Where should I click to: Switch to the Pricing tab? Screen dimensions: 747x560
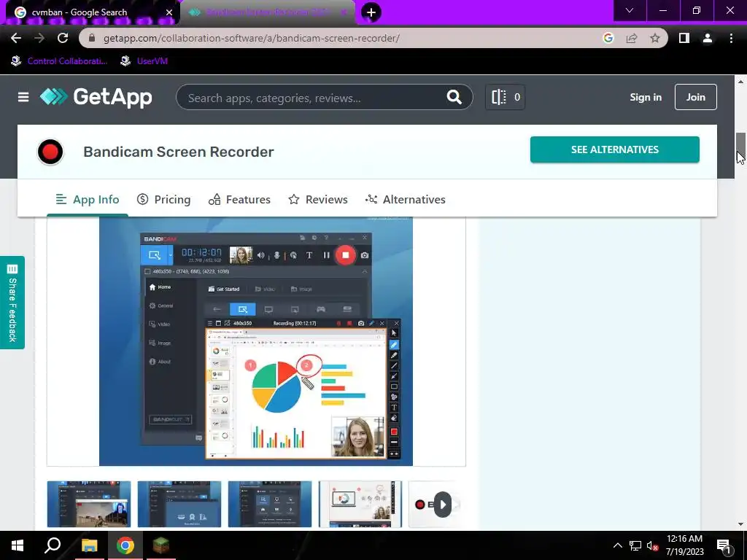(x=163, y=200)
